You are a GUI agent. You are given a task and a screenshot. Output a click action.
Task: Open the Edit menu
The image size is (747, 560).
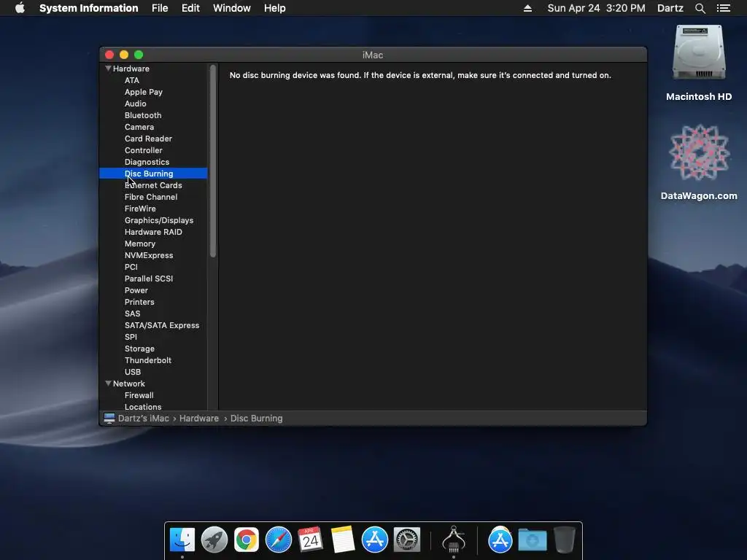point(190,8)
